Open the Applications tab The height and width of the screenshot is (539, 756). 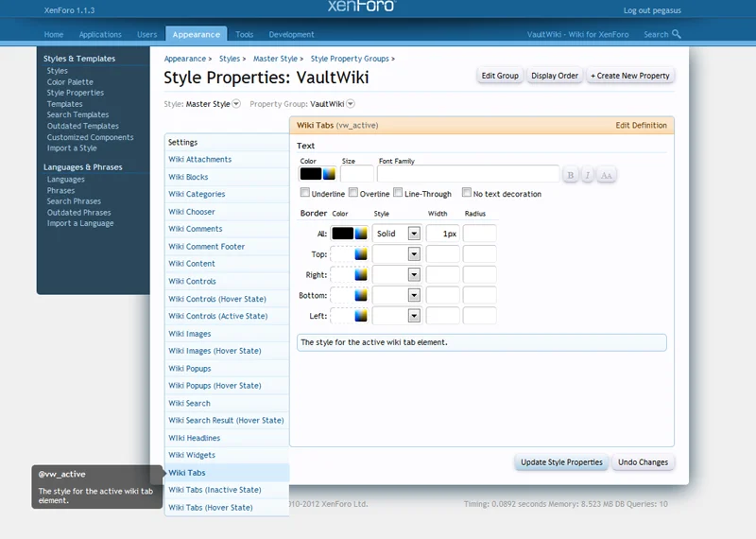point(100,34)
